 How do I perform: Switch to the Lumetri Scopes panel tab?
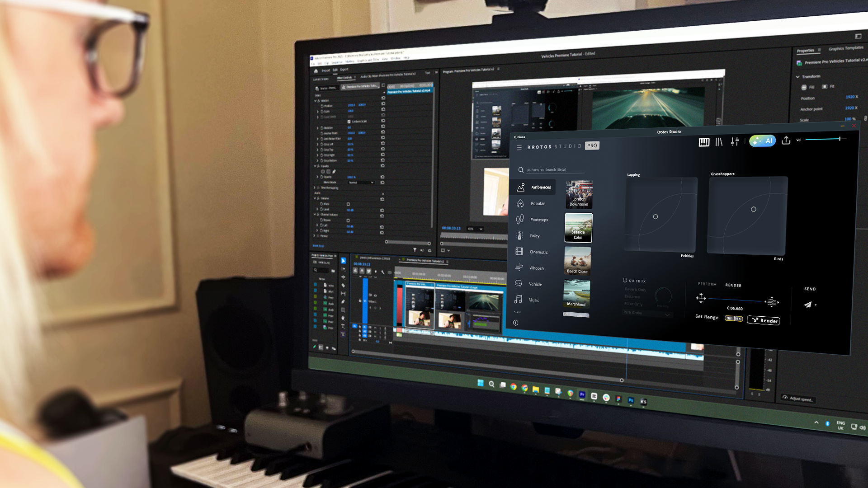pos(321,79)
